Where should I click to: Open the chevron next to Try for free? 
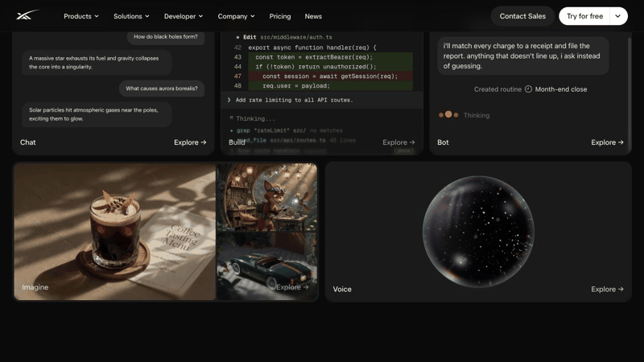[618, 16]
